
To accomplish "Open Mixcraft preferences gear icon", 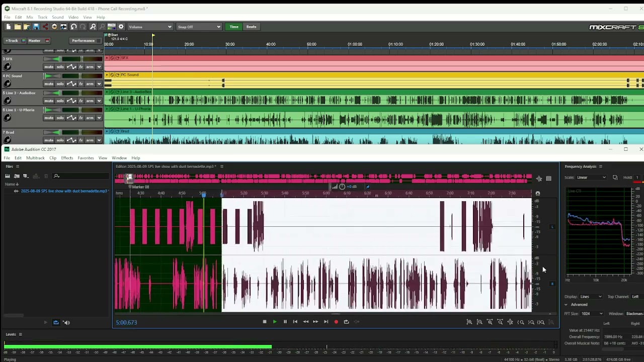I will click(x=121, y=27).
